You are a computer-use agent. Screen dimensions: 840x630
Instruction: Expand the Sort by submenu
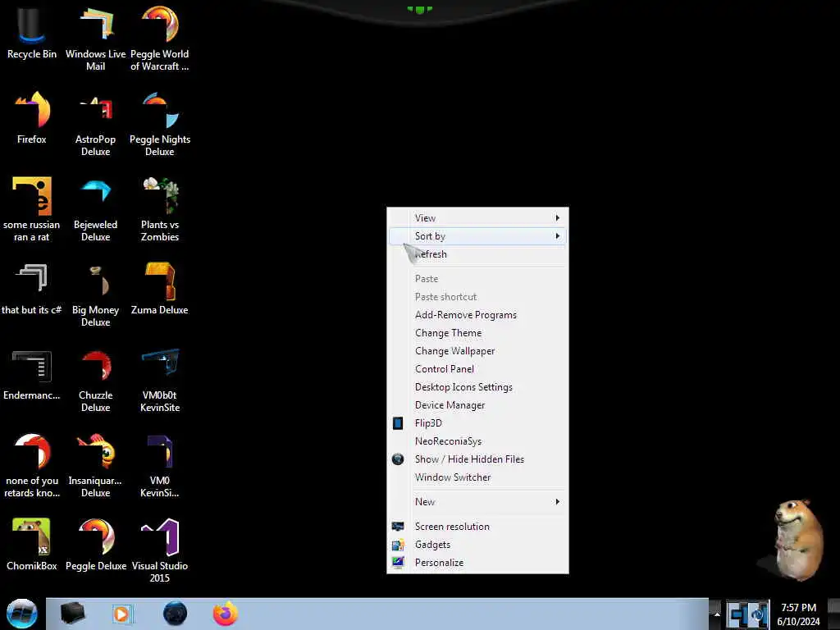tap(477, 236)
